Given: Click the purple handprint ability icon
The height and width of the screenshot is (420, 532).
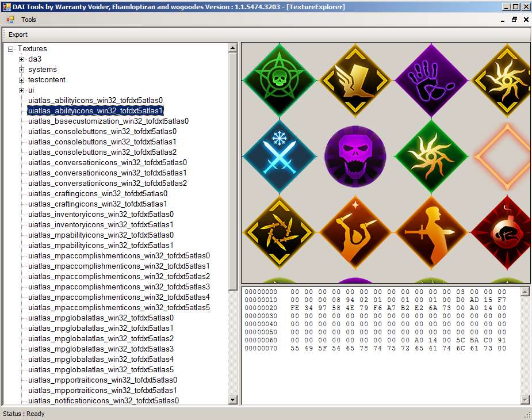Looking at the screenshot, I should [x=431, y=79].
